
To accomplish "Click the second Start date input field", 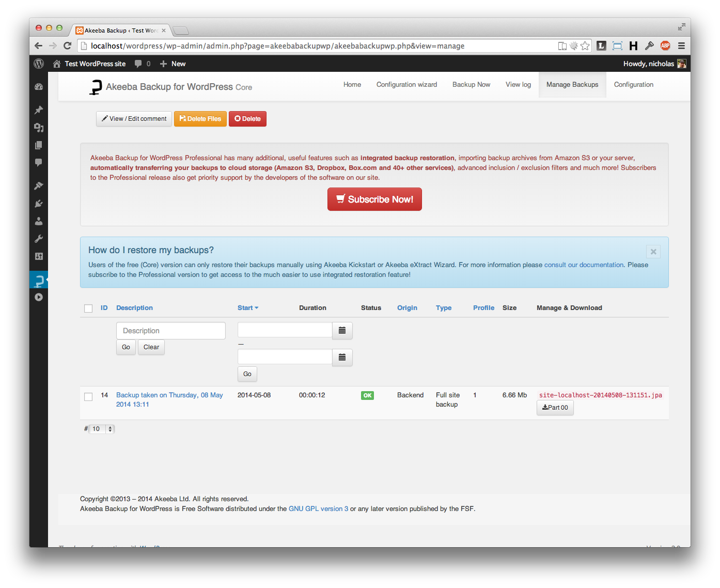I will point(285,358).
